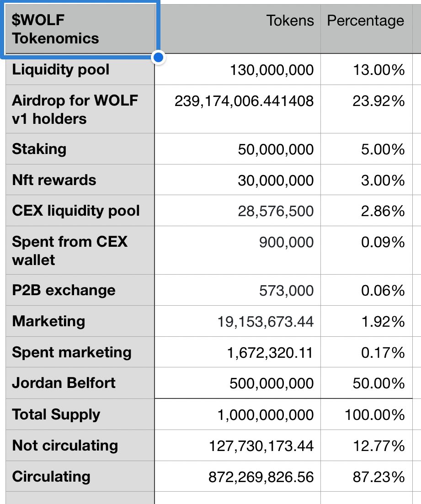Viewport: 421px width, 504px height.
Task: Select cell with 239,174,006.441408
Action: pyautogui.click(x=237, y=109)
